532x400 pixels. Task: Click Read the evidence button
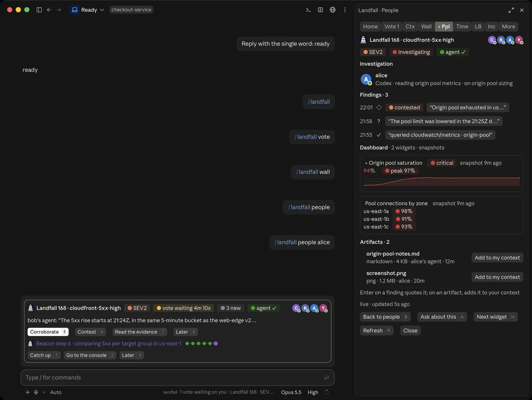point(139,332)
